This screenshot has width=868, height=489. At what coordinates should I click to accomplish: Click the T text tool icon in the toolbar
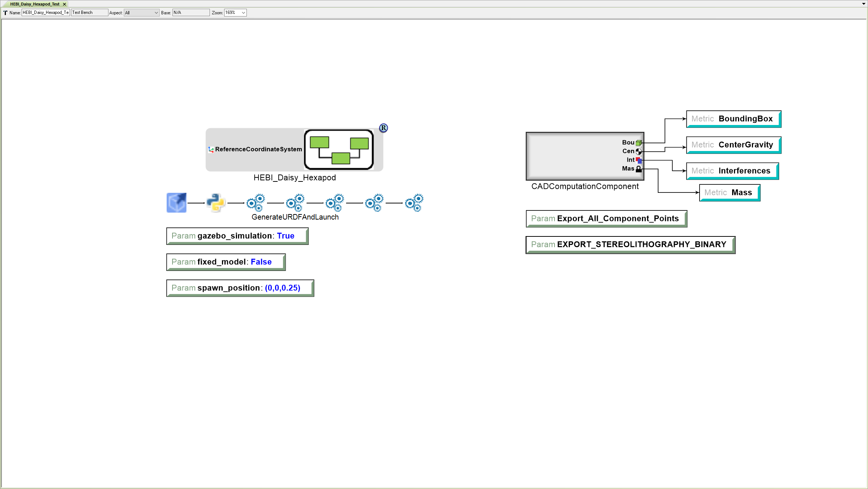5,12
